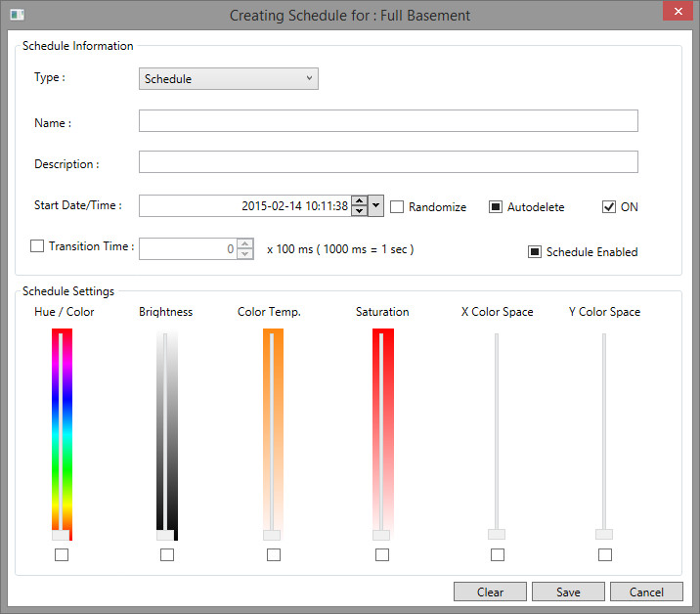700x614 pixels.
Task: Click the X Color Space slider thumb
Action: click(x=497, y=535)
